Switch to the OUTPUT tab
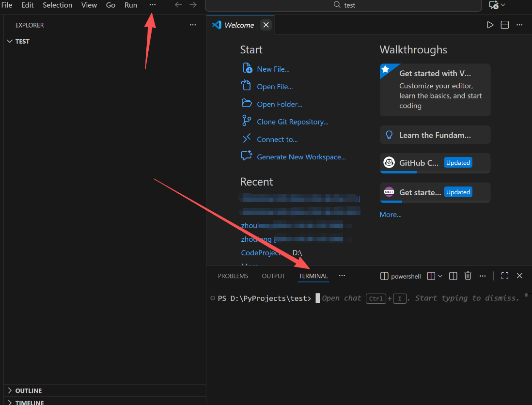 [x=273, y=276]
